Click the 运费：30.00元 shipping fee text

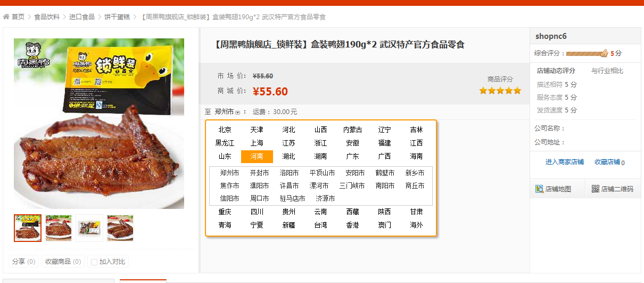(275, 112)
